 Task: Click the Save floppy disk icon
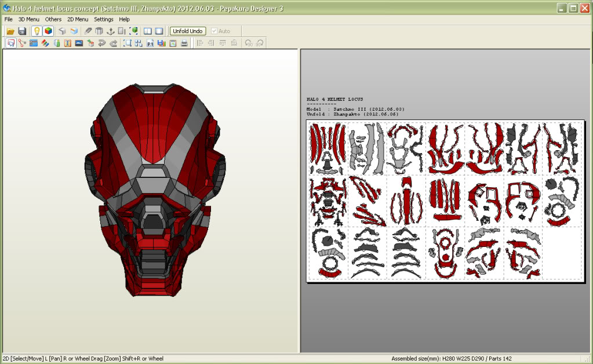pyautogui.click(x=22, y=31)
